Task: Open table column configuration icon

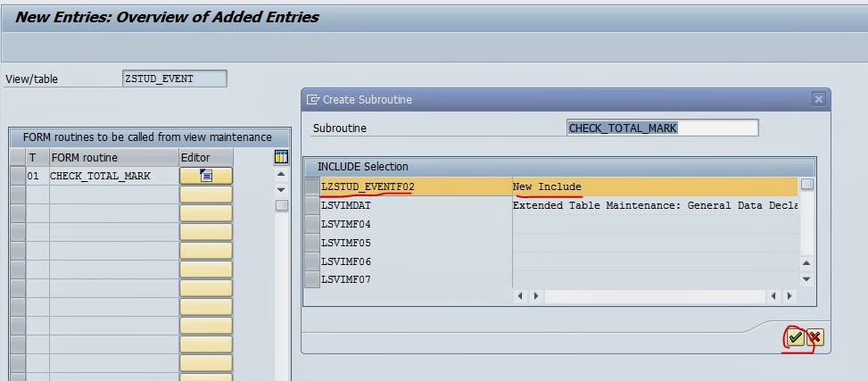Action: coord(281,157)
